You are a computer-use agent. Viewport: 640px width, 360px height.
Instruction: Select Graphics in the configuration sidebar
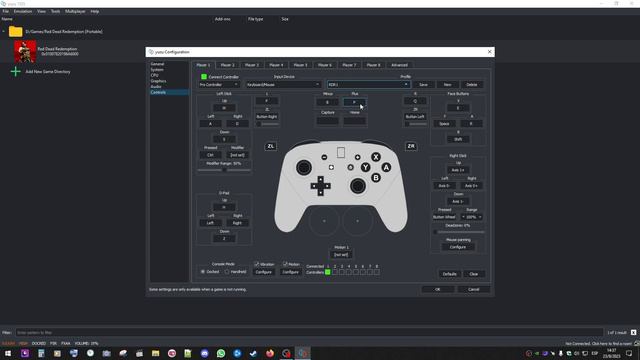pyautogui.click(x=158, y=81)
